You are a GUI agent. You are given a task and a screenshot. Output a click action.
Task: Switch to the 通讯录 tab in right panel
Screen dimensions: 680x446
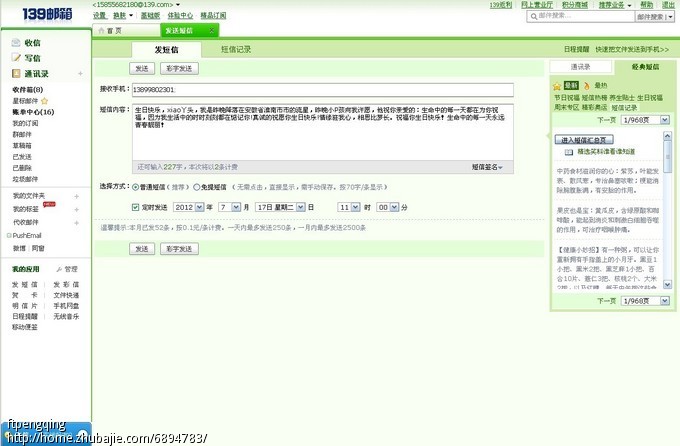581,67
